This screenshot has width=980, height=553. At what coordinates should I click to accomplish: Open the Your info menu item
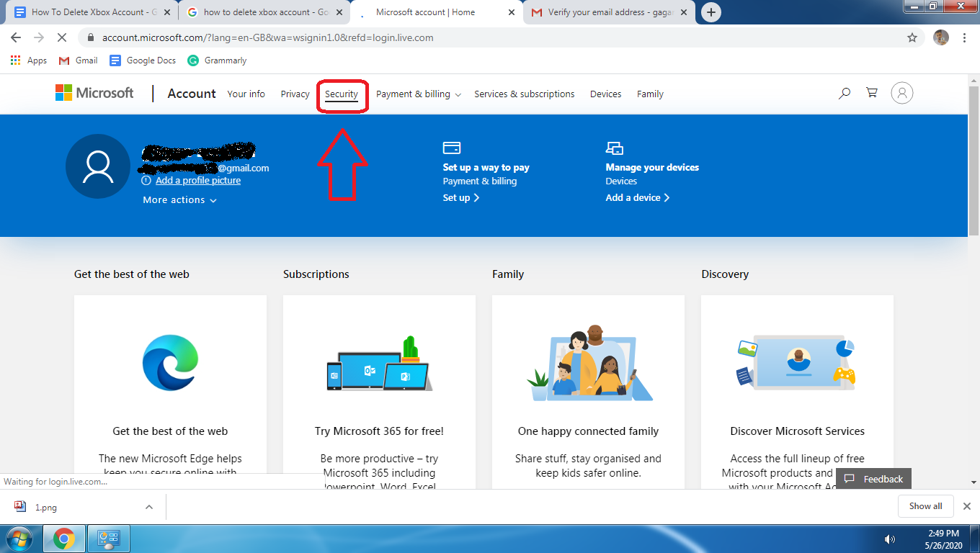pos(246,94)
